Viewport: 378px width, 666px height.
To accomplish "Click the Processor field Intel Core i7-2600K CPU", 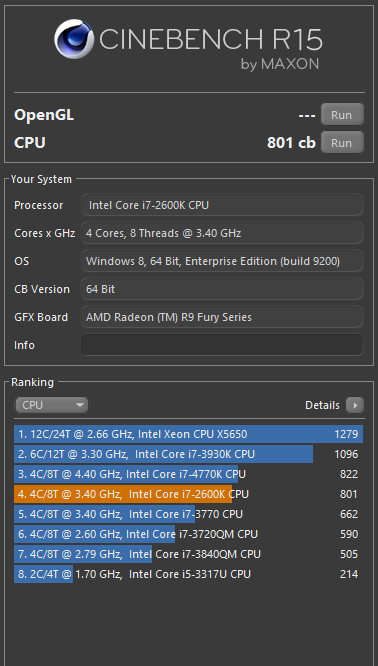I will click(x=222, y=205).
